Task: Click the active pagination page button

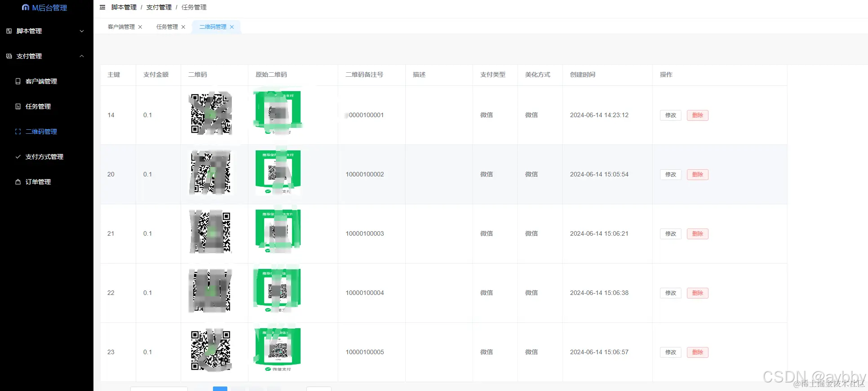Action: [x=220, y=389]
